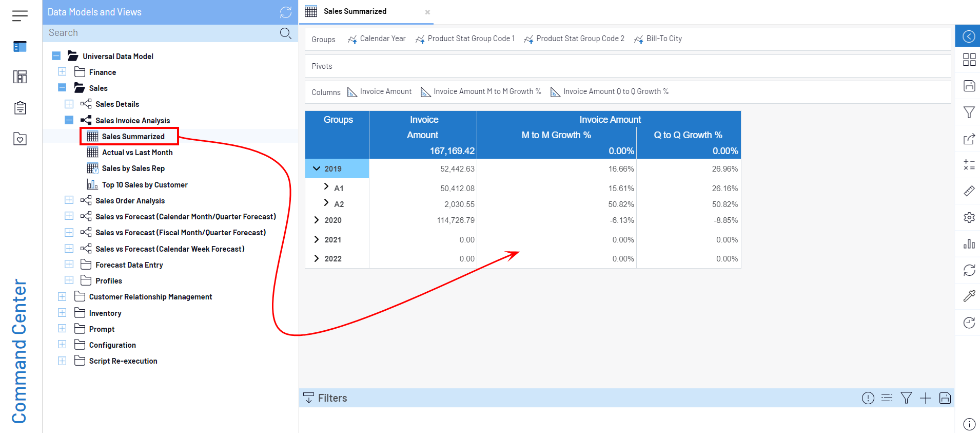Image resolution: width=980 pixels, height=433 pixels.
Task: Click the refresh icon in Data Models header
Action: point(286,12)
